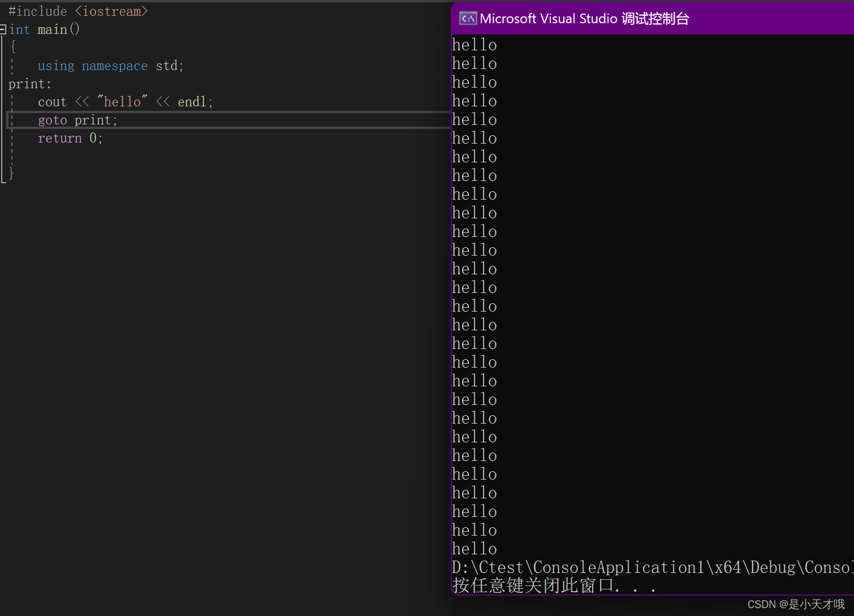Click the console window CA icon
Screen dimensions: 854x616
[468, 18]
